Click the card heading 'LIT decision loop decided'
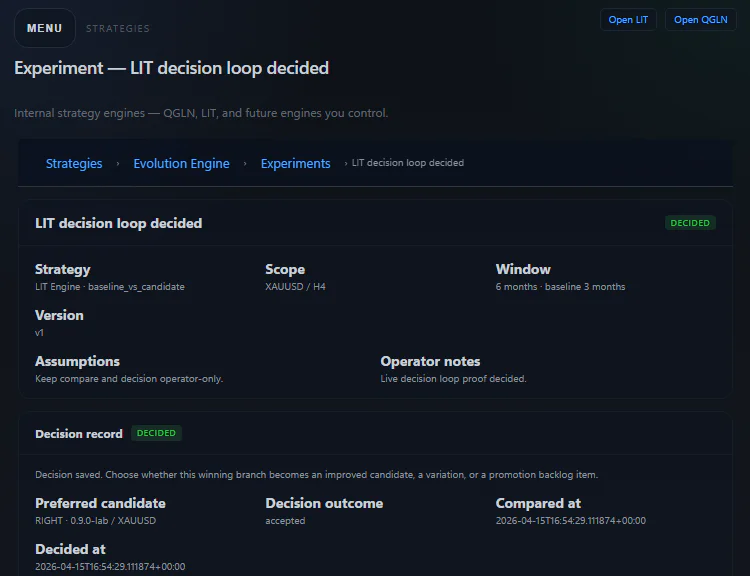The height and width of the screenshot is (576, 750). [119, 223]
